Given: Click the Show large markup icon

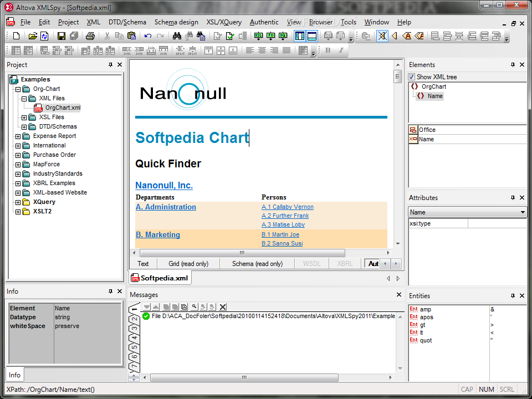Looking at the screenshot, I should click(406, 36).
